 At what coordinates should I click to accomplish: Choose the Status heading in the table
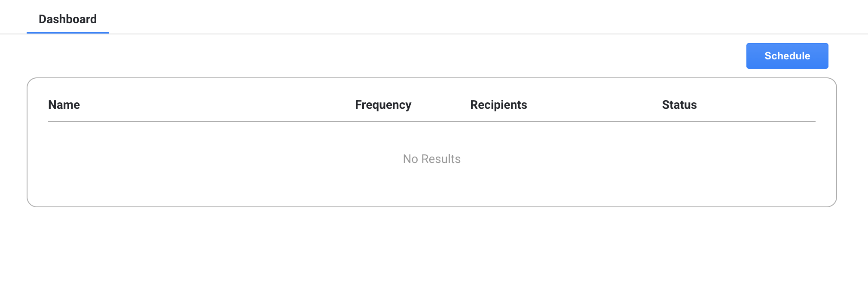point(679,105)
